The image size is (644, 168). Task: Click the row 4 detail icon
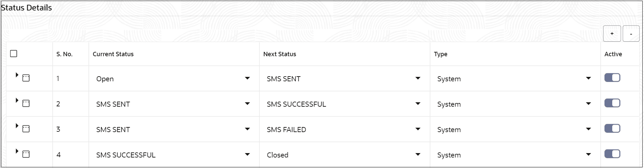(x=26, y=154)
